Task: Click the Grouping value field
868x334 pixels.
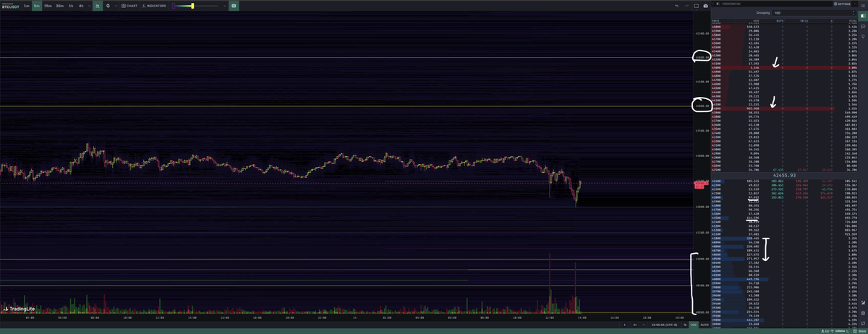Action: (x=813, y=13)
